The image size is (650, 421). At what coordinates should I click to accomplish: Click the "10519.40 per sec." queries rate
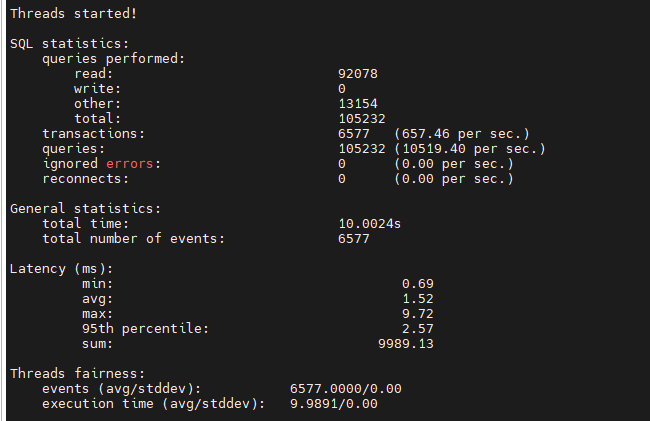click(468, 148)
